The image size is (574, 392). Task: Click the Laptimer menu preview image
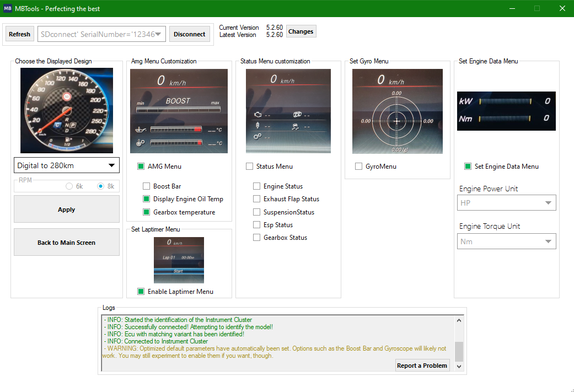point(179,260)
